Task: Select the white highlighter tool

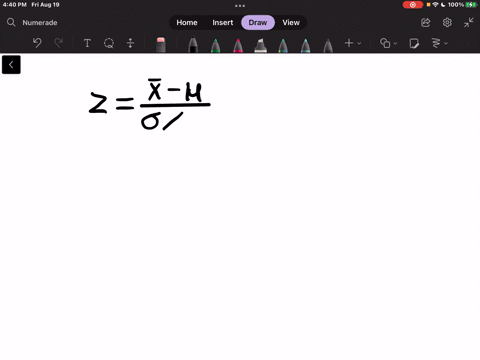Action: pos(260,45)
